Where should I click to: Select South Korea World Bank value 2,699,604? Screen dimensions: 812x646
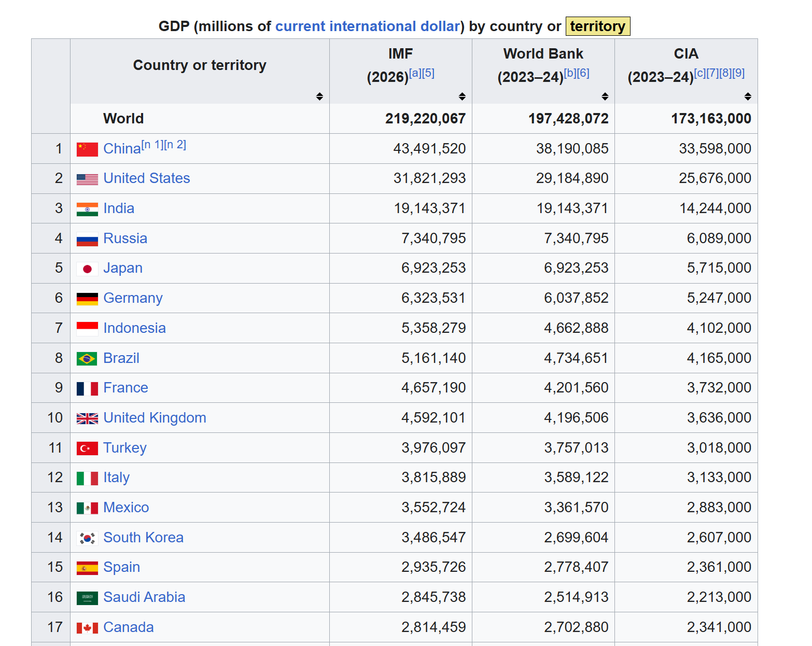click(x=576, y=538)
